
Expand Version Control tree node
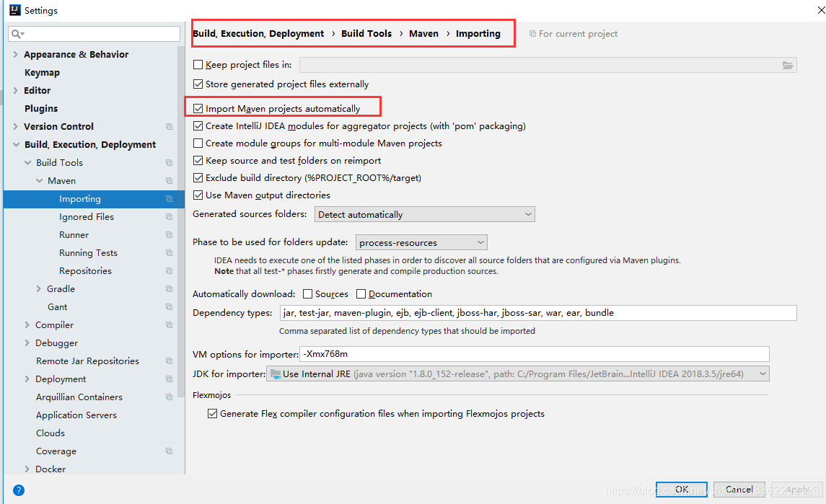[15, 126]
